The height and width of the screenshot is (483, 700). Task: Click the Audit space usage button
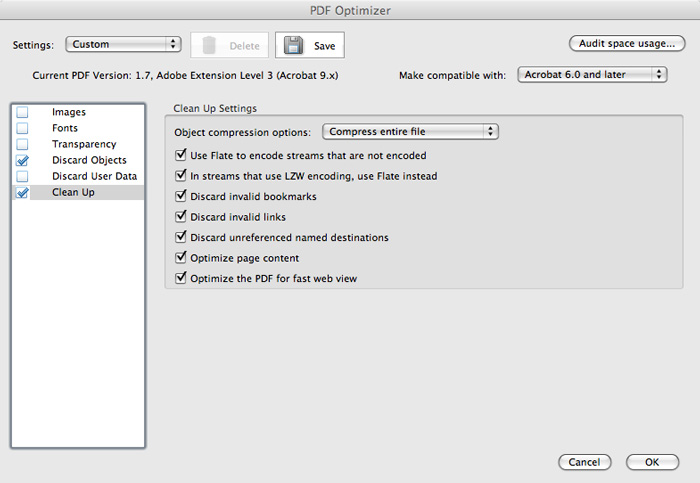(x=626, y=44)
